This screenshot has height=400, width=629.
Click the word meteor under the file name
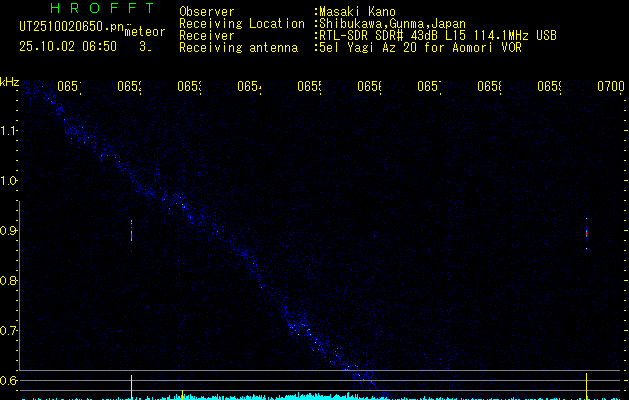click(145, 32)
